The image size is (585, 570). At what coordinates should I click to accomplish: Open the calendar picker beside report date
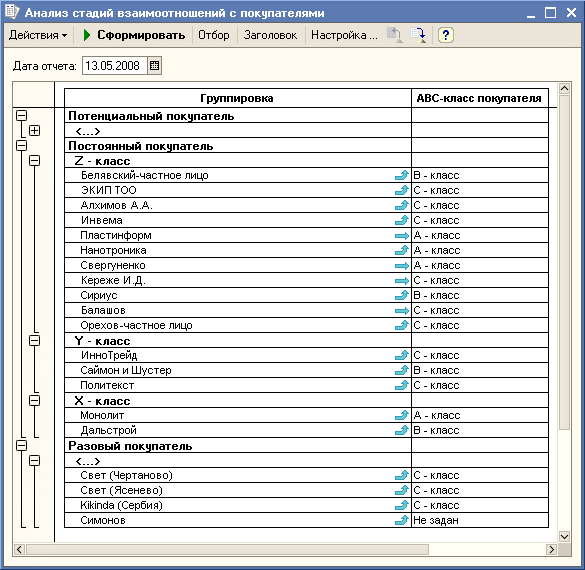click(x=154, y=66)
